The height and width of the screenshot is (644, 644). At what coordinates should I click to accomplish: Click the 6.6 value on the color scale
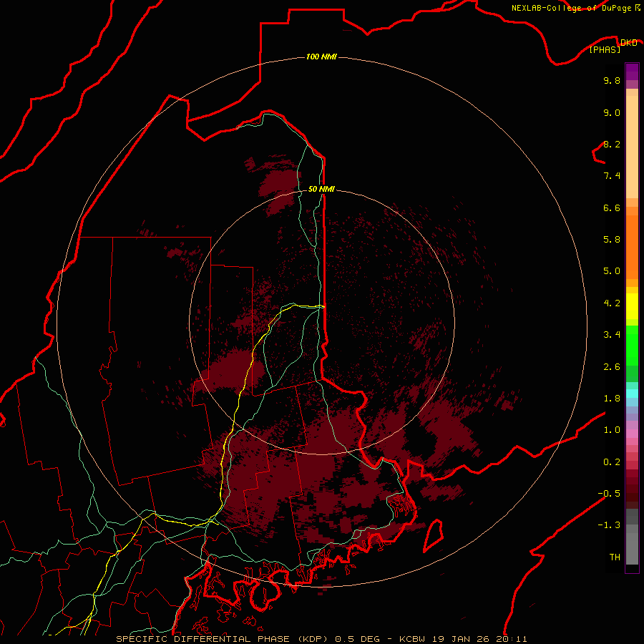[612, 208]
